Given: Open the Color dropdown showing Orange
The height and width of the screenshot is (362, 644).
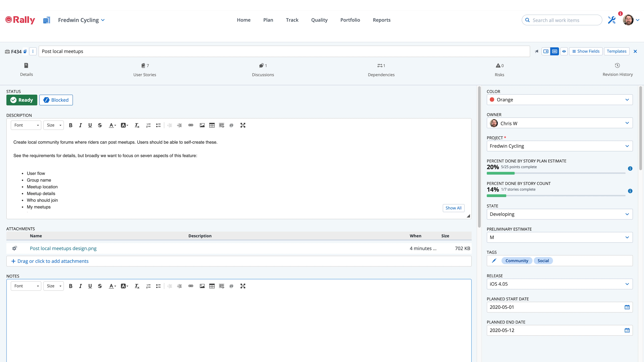Looking at the screenshot, I should [559, 100].
